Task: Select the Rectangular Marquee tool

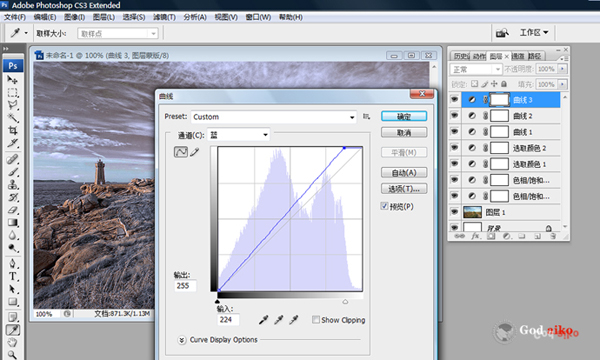Action: point(12,93)
